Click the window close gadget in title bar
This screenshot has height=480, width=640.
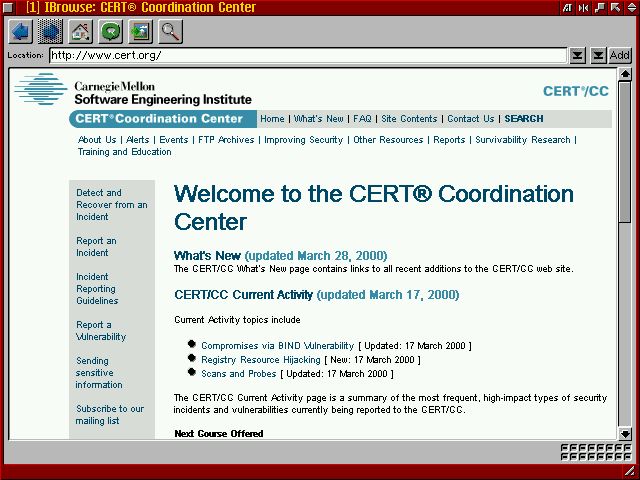tap(8, 7)
